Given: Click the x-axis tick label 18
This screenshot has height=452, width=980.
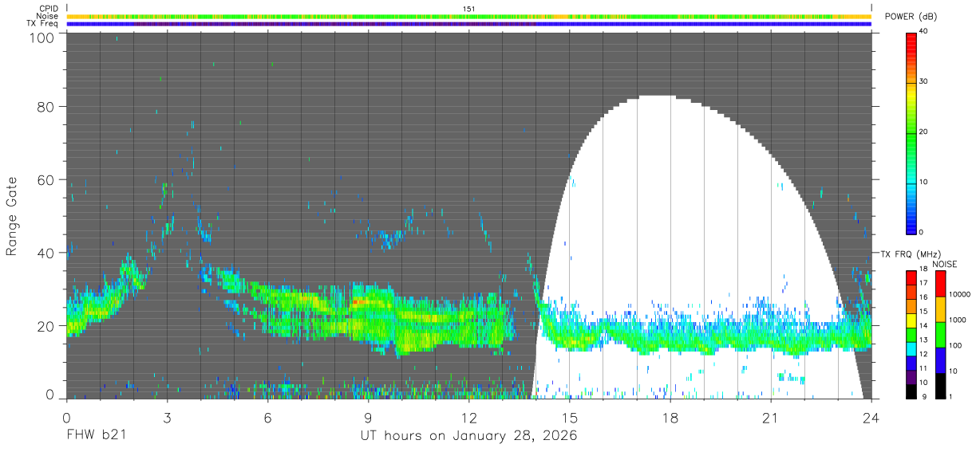Looking at the screenshot, I should click(x=670, y=417).
